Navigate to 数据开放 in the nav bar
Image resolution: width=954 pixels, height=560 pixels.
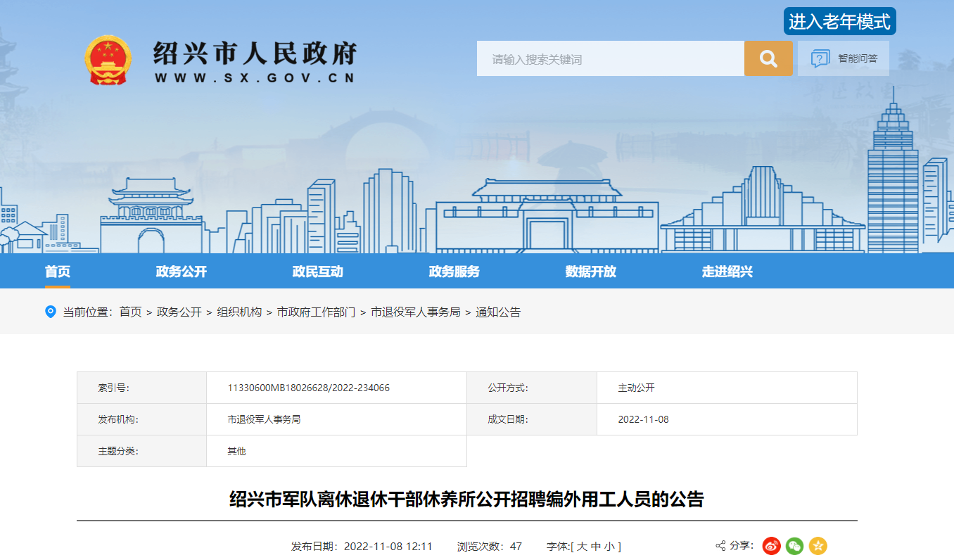tap(591, 272)
